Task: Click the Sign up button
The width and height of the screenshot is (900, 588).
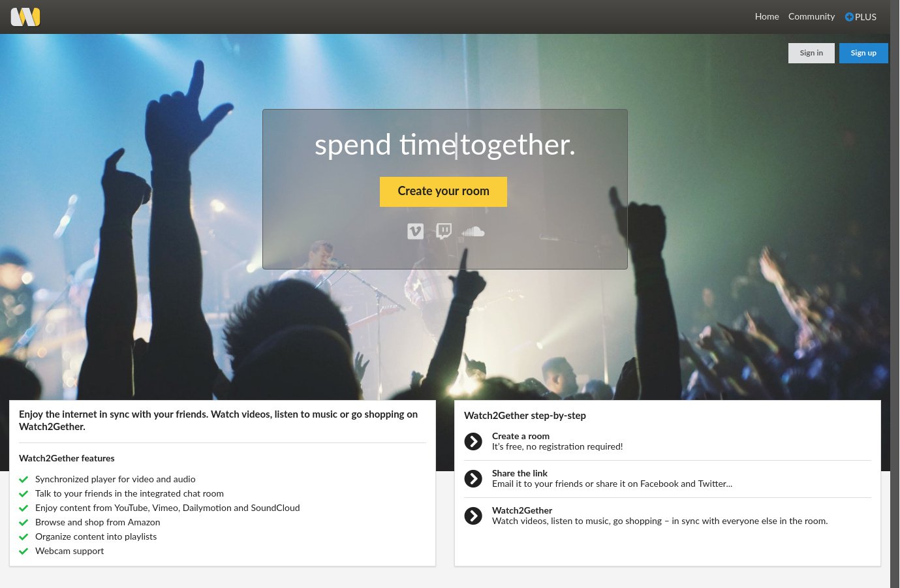Action: (x=863, y=53)
